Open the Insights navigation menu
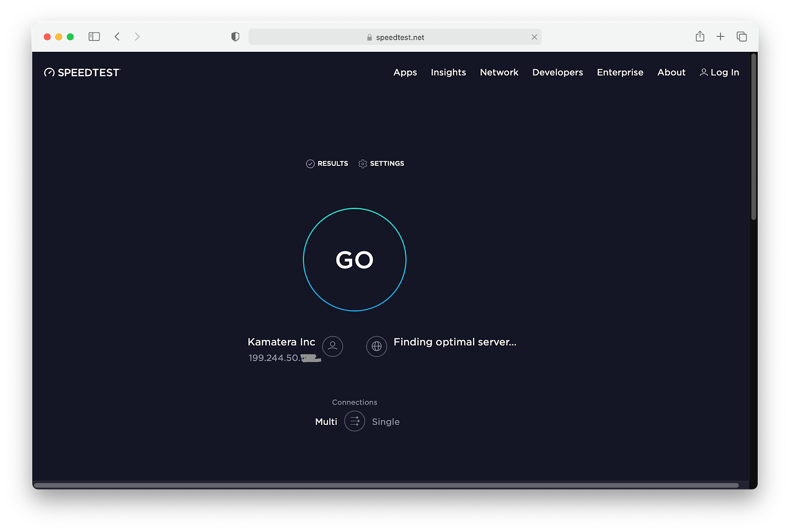 [x=448, y=72]
